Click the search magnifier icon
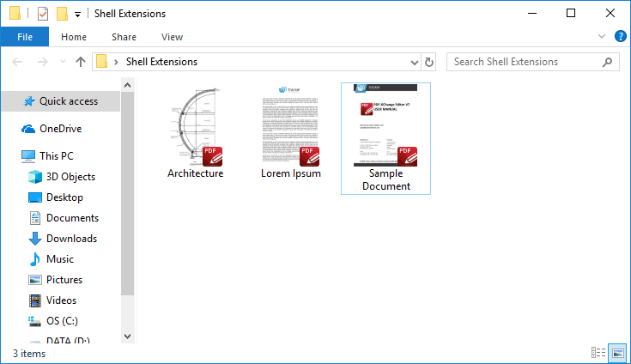 (608, 62)
